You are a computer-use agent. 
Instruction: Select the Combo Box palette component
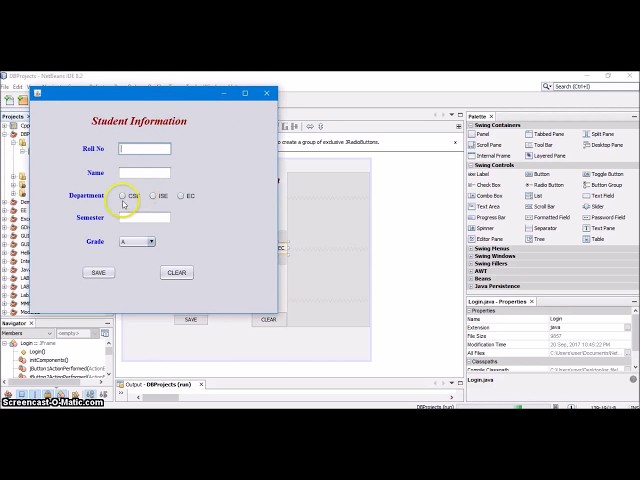pyautogui.click(x=485, y=196)
